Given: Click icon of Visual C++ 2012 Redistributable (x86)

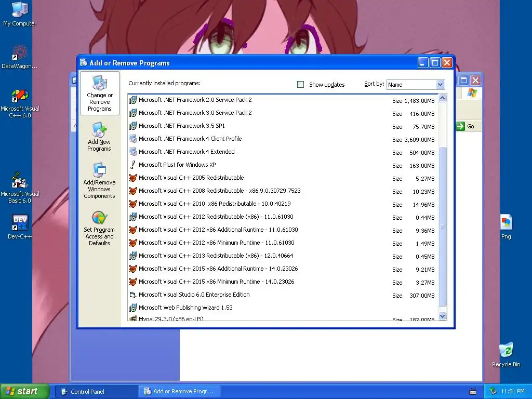Looking at the screenshot, I should (x=133, y=217).
